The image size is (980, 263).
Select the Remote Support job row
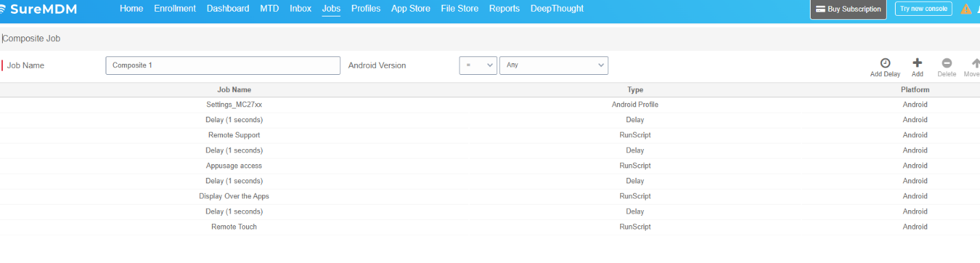[x=490, y=135]
